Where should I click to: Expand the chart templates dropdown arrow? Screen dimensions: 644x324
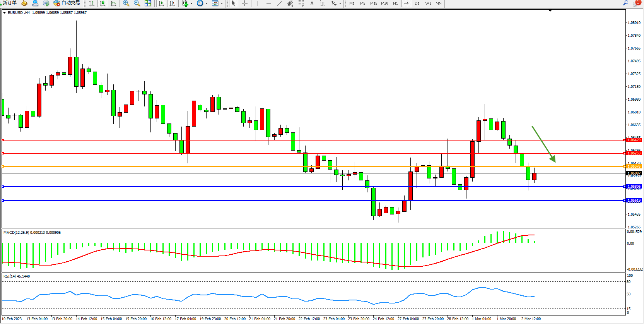pyautogui.click(x=222, y=3)
